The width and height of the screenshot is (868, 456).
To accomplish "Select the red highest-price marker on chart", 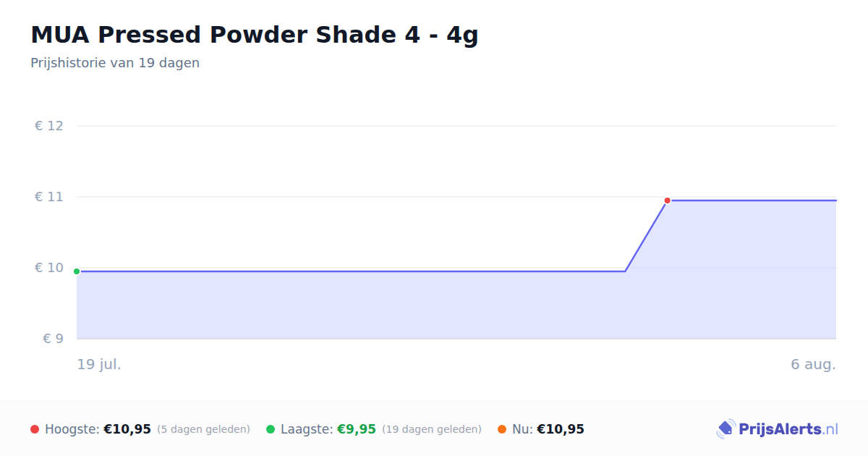I will coord(667,200).
